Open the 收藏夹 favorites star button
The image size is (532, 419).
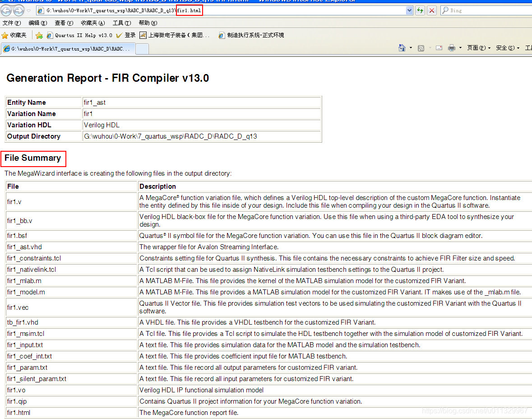tap(14, 35)
